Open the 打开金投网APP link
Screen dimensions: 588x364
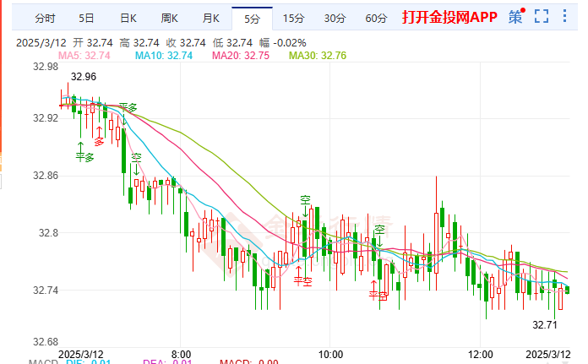449,17
